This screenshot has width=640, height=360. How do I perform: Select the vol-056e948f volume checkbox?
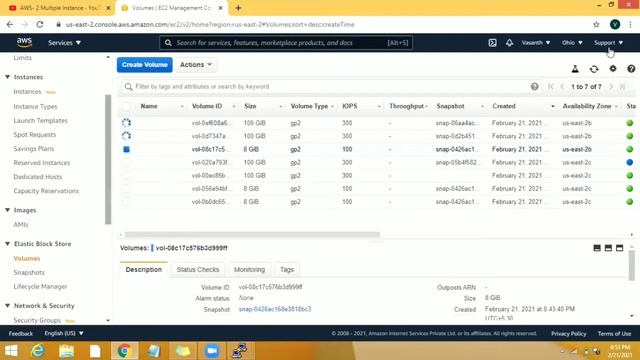pyautogui.click(x=127, y=189)
